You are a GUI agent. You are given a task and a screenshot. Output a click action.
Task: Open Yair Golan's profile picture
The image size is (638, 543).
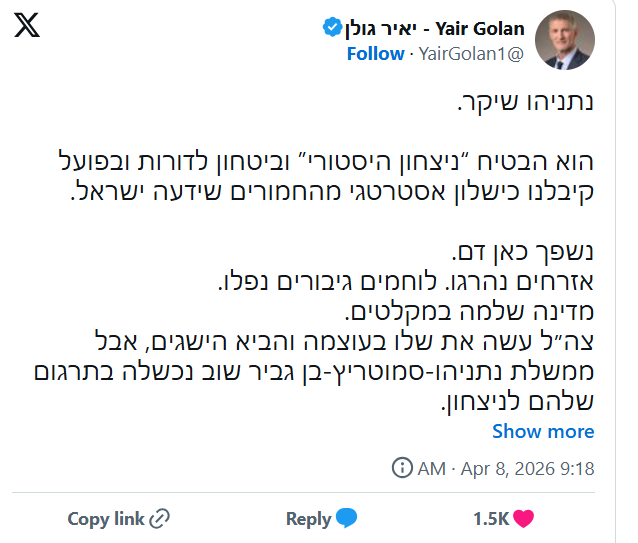tap(565, 40)
